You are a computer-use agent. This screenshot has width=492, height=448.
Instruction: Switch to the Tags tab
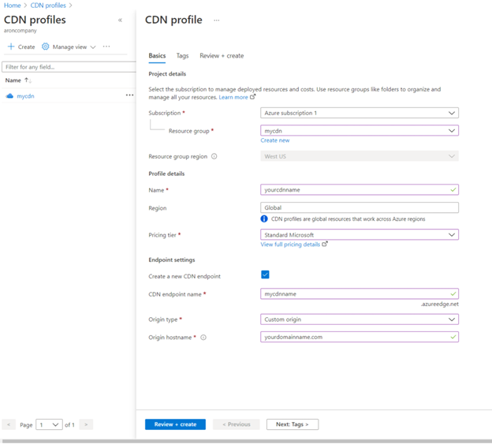click(x=182, y=56)
